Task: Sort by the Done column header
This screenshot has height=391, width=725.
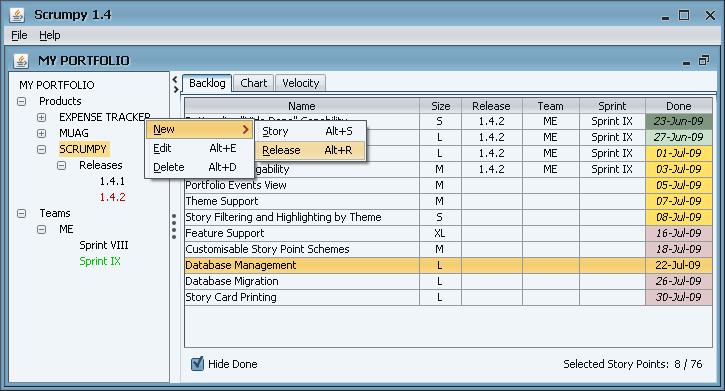Action: [x=678, y=106]
